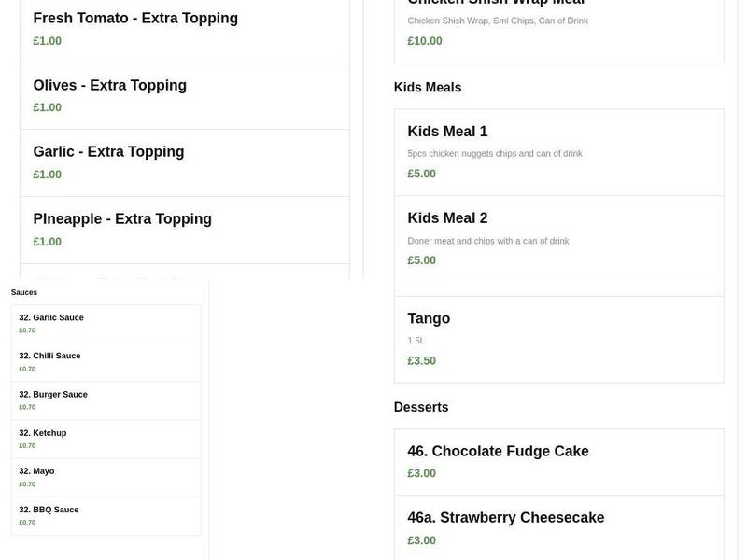
Task: Open the Kids Meals section header
Action: (x=428, y=87)
